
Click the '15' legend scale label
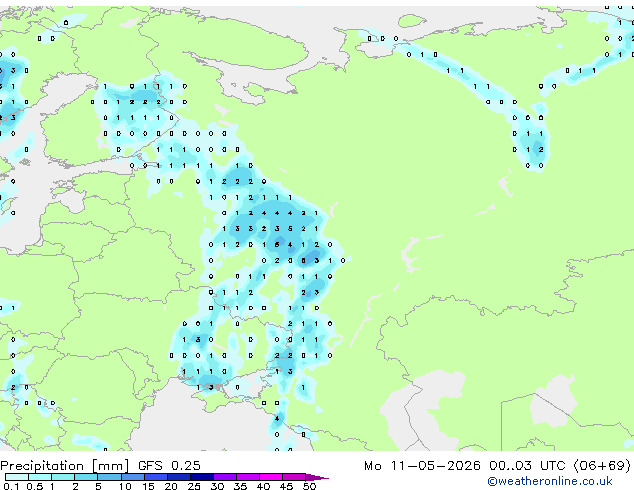[x=148, y=486]
